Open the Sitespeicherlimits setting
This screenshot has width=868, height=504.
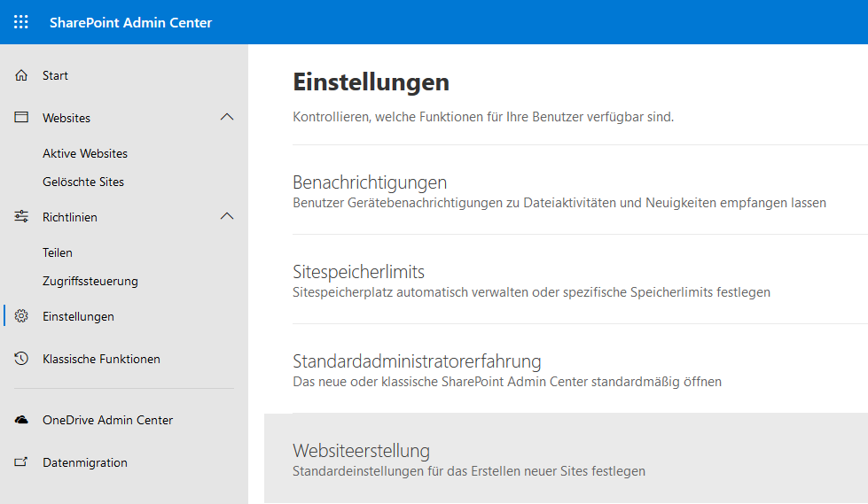[x=580, y=280]
